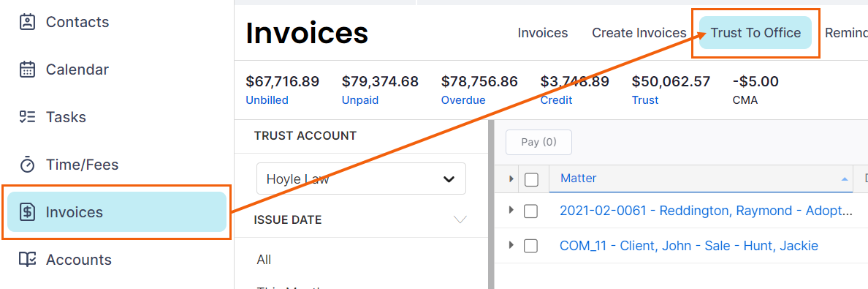Choose the All issue date filter option

click(x=264, y=260)
